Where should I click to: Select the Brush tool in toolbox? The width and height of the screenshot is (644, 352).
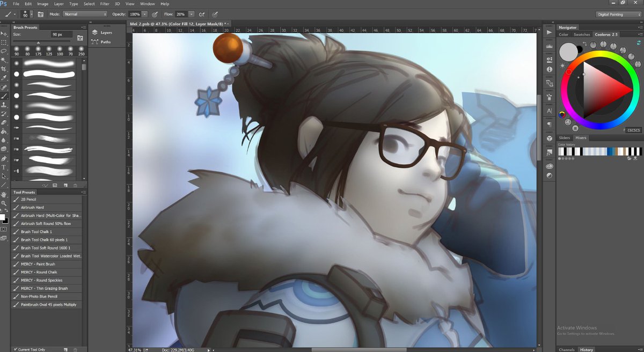click(x=4, y=96)
